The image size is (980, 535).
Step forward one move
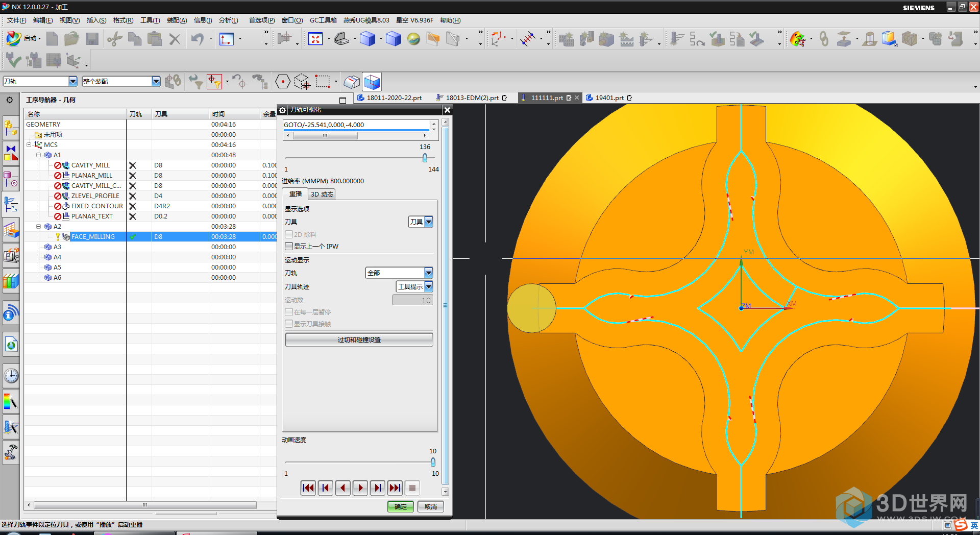tap(378, 488)
